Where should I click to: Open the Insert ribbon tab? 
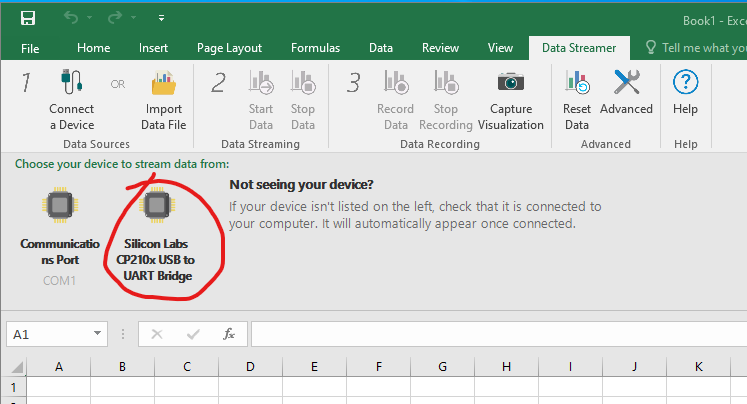(153, 48)
